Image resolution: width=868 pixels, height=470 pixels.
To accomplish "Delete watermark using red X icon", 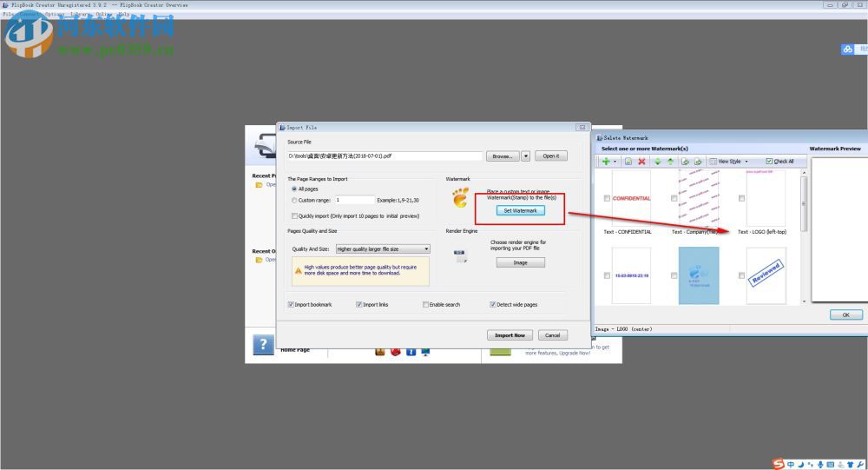I will coord(641,162).
